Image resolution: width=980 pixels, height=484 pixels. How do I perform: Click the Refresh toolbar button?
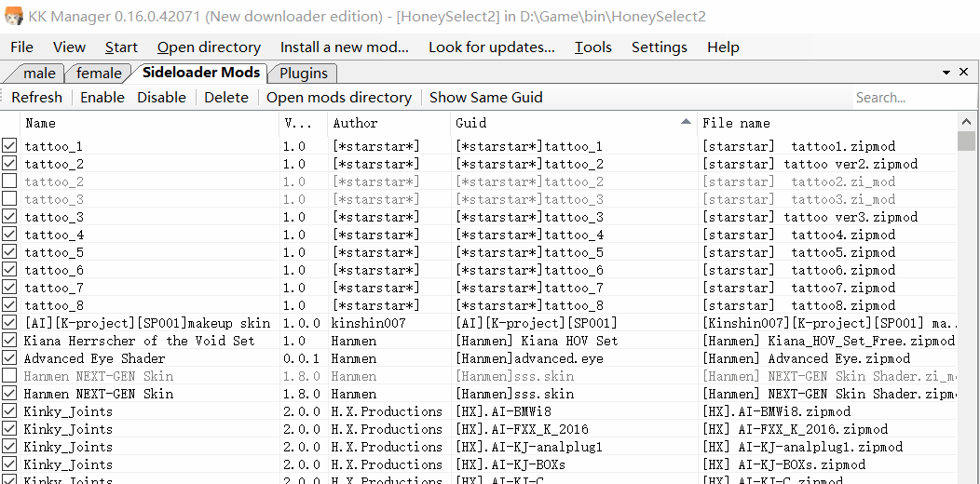pos(37,98)
